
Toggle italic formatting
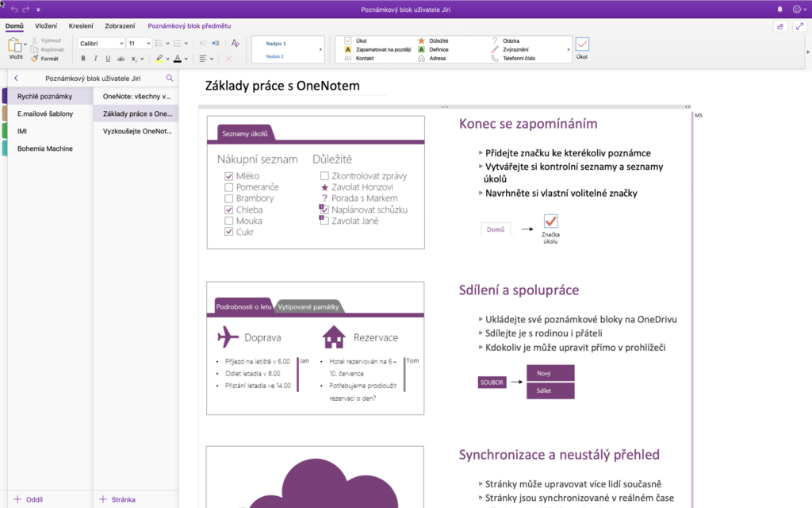[95, 59]
